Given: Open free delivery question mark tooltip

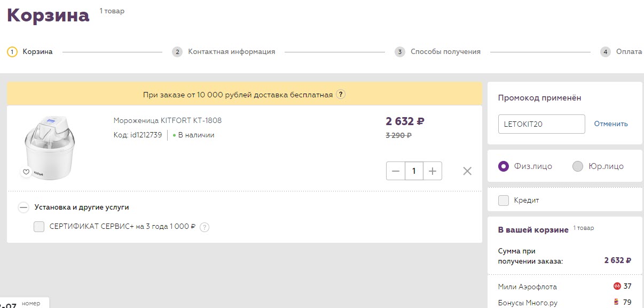Looking at the screenshot, I should (341, 95).
